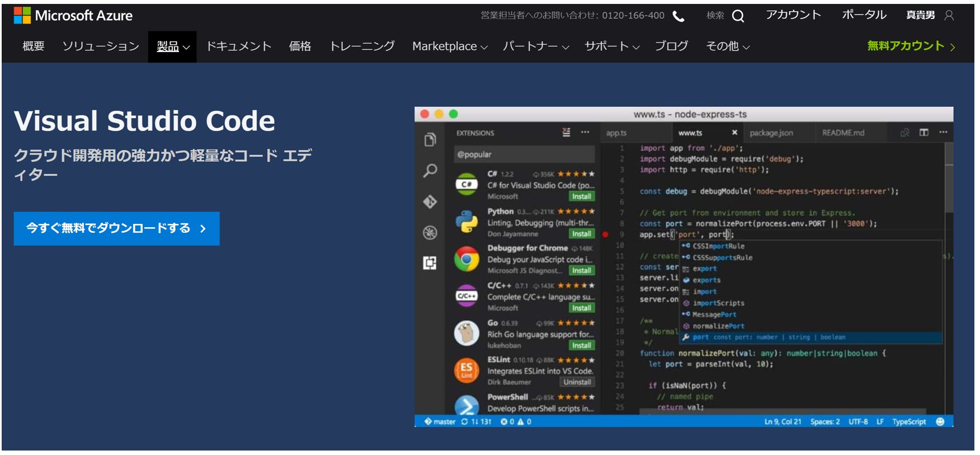Click the editor vertical scrollbar

[x=949, y=177]
